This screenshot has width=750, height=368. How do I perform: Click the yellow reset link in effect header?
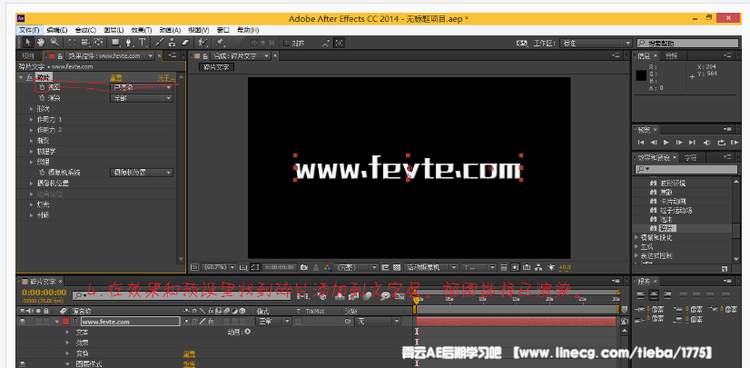pyautogui.click(x=116, y=78)
